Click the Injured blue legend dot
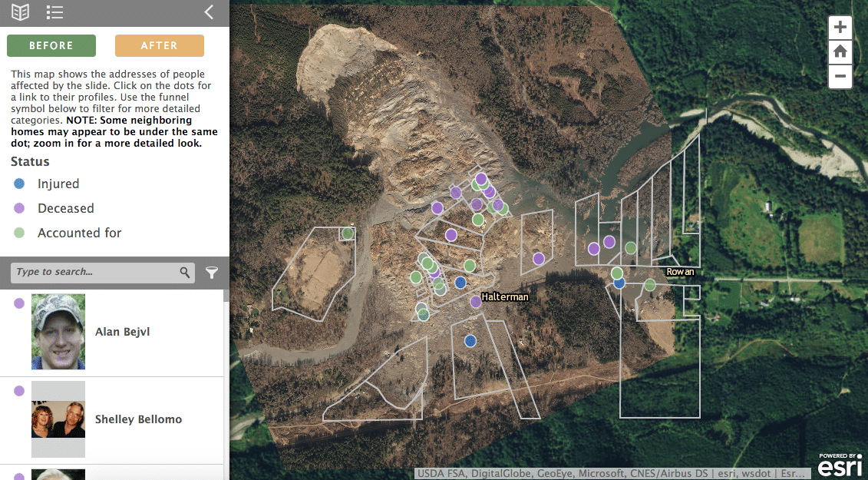This screenshot has width=868, height=480. click(19, 184)
